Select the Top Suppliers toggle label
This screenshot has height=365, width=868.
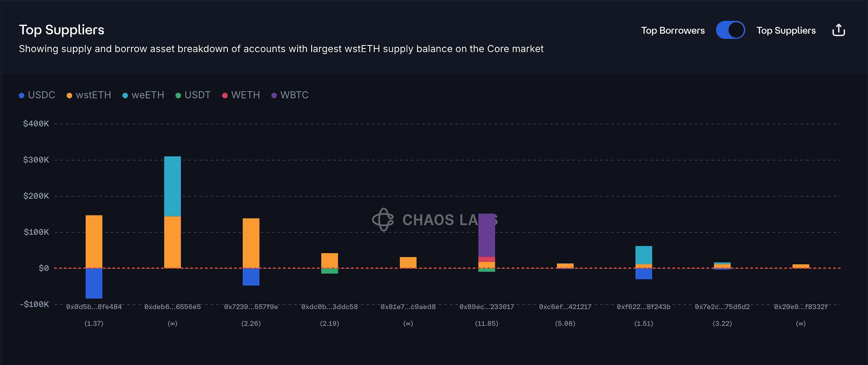click(x=786, y=30)
